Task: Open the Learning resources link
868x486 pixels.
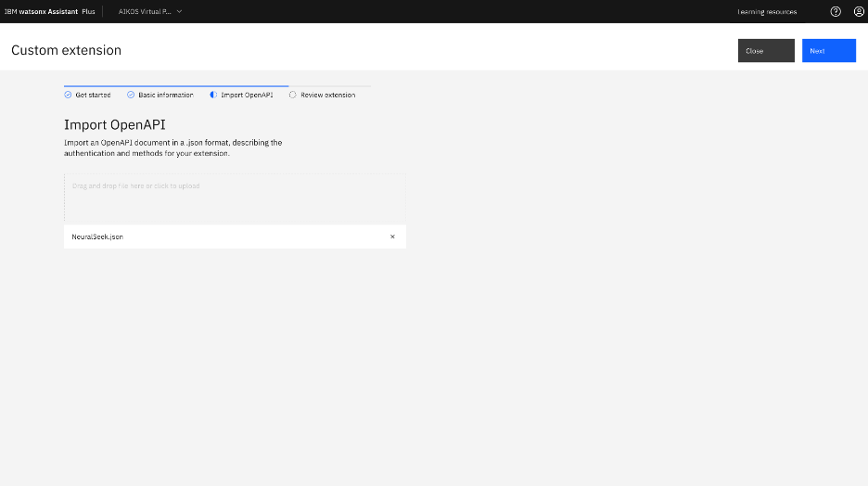Action: click(x=766, y=12)
